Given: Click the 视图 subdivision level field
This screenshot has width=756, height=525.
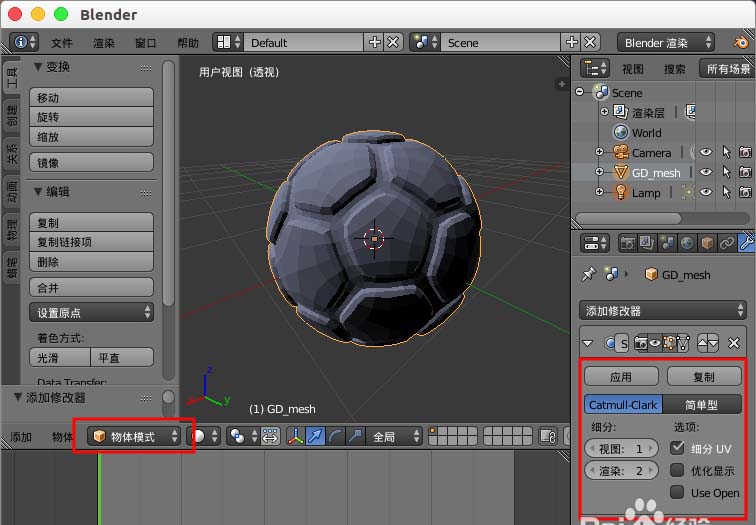Looking at the screenshot, I should (x=621, y=448).
